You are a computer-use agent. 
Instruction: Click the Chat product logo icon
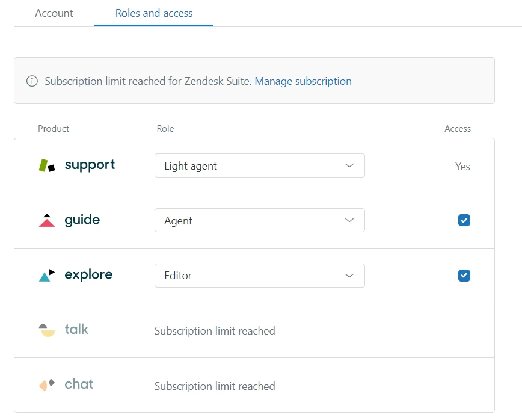(47, 384)
